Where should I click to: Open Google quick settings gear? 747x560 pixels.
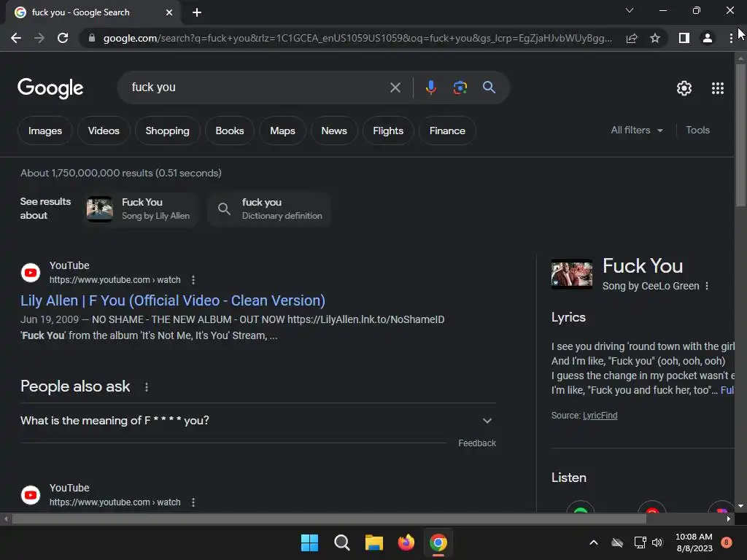(x=684, y=88)
